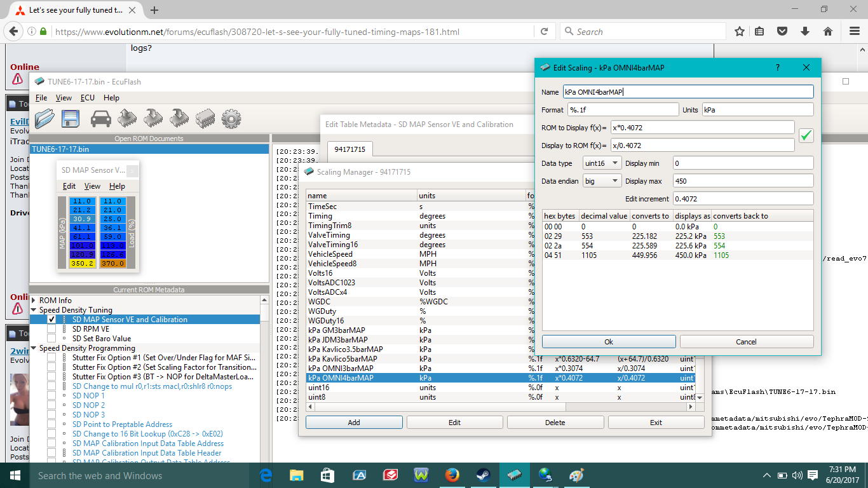Screen dimensions: 868x488
Task: Check the SD RPM VE checkbox
Action: tap(51, 329)
